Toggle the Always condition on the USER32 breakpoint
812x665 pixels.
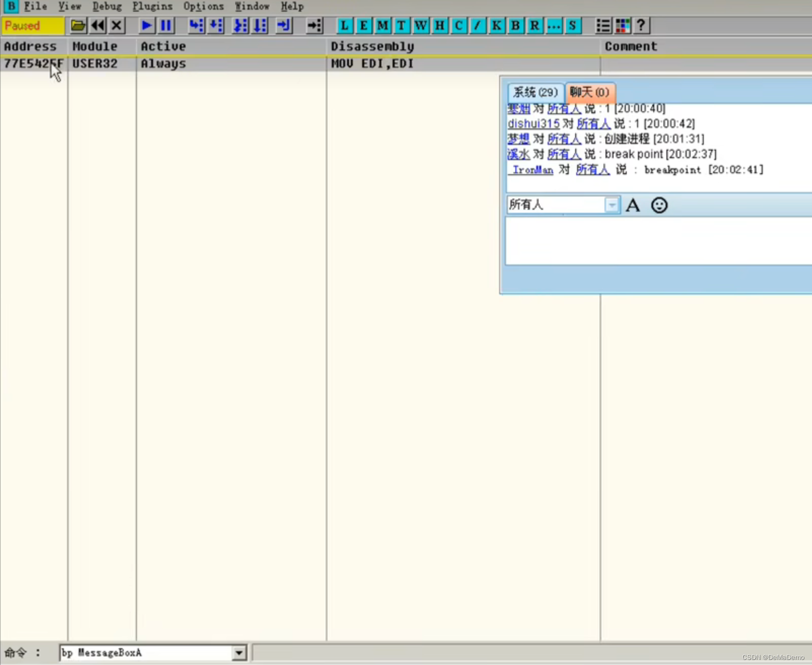163,63
